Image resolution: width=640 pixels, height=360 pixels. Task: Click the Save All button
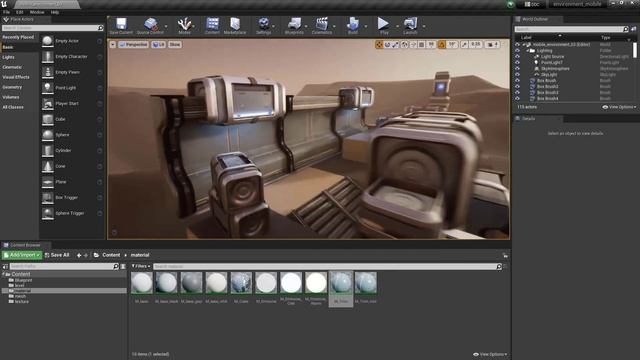[57, 255]
